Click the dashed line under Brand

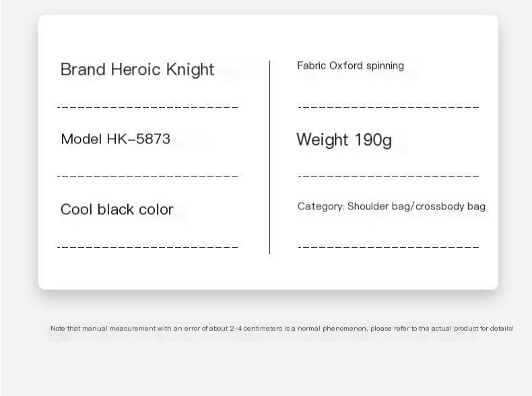(148, 106)
